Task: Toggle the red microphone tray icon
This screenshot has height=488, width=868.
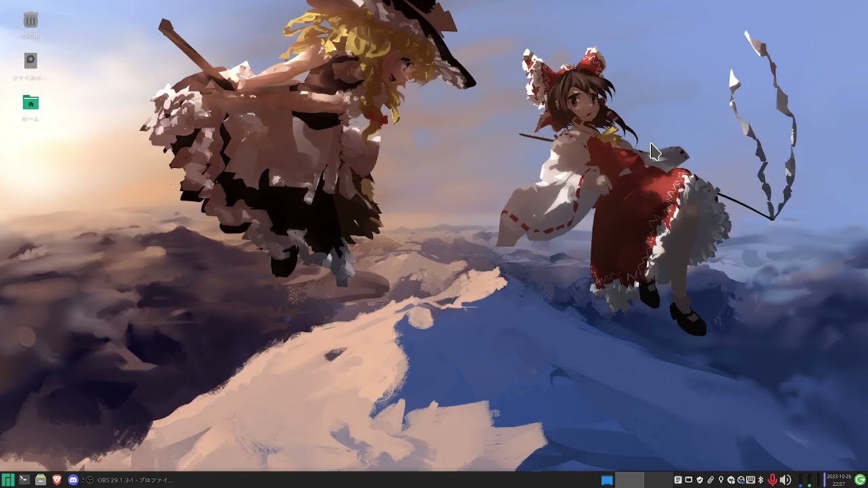Action: [x=772, y=480]
